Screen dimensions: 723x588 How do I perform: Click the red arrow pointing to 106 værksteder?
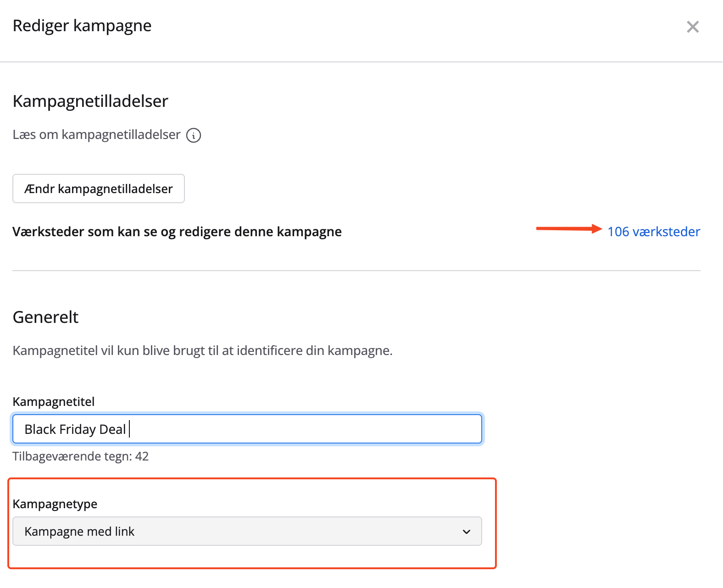pos(569,229)
